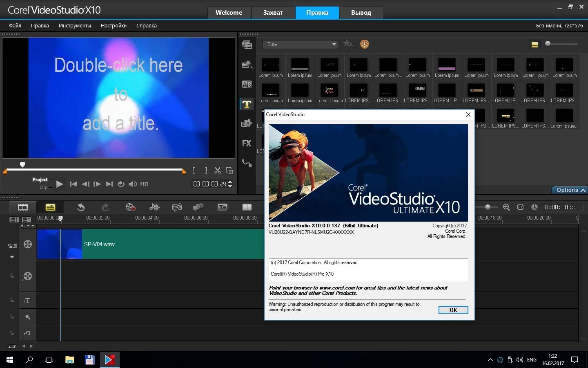Open the Transition library (AB icon)
The height and width of the screenshot is (368, 588).
(247, 84)
